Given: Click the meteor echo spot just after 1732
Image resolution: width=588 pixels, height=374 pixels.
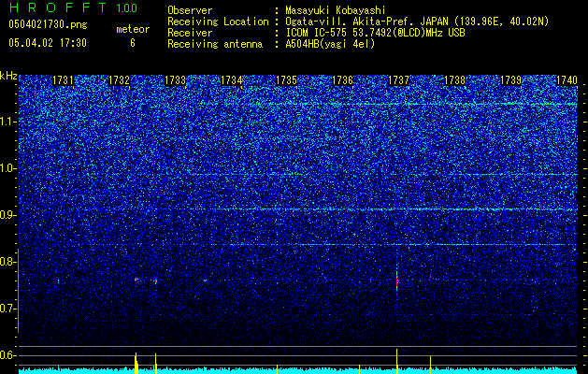Looking at the screenshot, I should pos(136,279).
